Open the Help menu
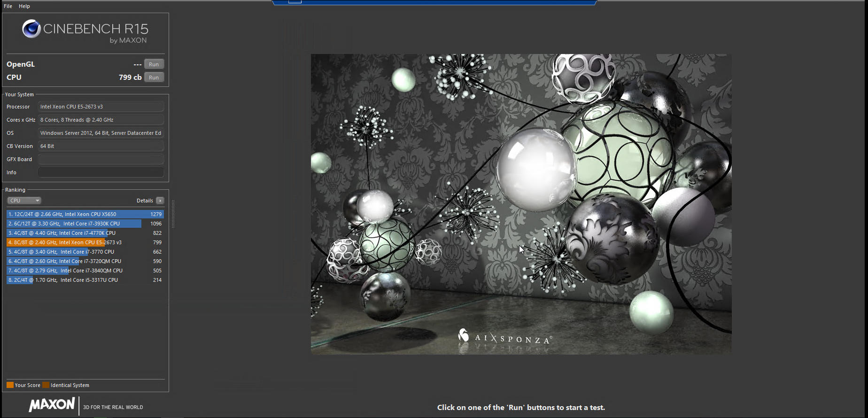868x418 pixels. point(24,6)
